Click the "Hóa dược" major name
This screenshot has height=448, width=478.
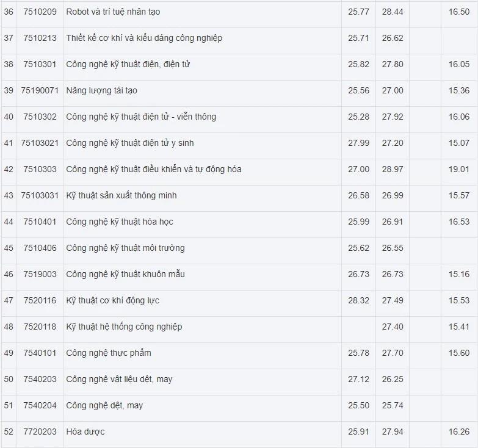(x=85, y=432)
